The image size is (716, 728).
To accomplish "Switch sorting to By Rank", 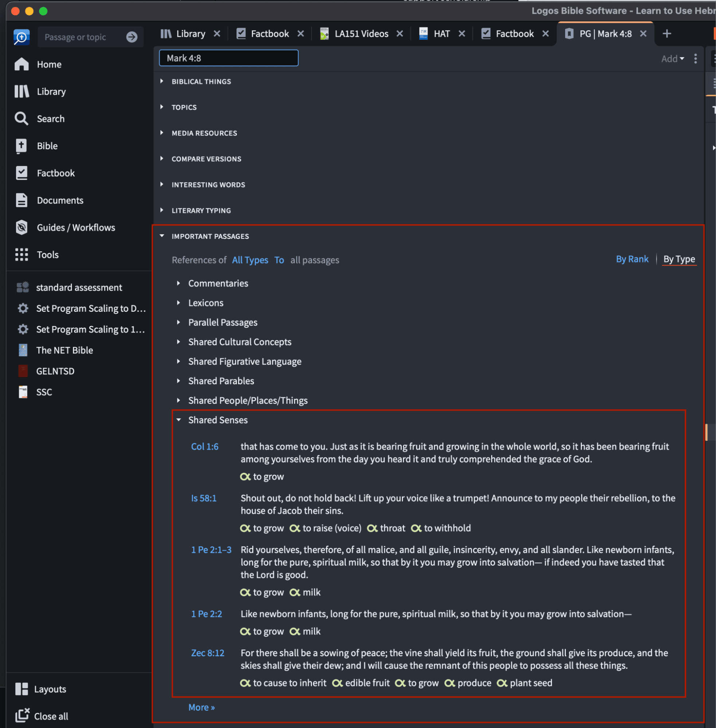I will pos(632,259).
